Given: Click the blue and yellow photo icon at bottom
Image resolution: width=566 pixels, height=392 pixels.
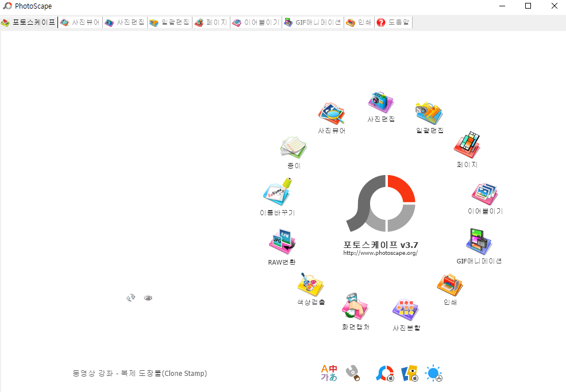Looking at the screenshot, I should 410,373.
